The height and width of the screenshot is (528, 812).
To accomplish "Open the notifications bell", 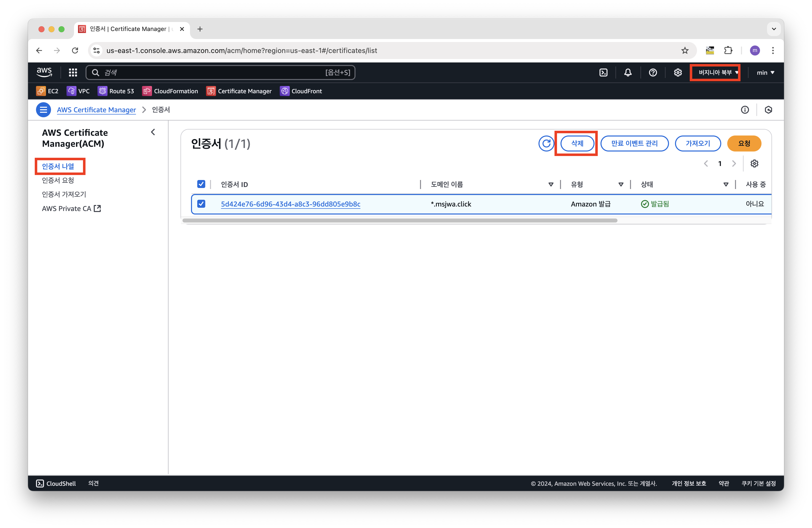I will 628,72.
